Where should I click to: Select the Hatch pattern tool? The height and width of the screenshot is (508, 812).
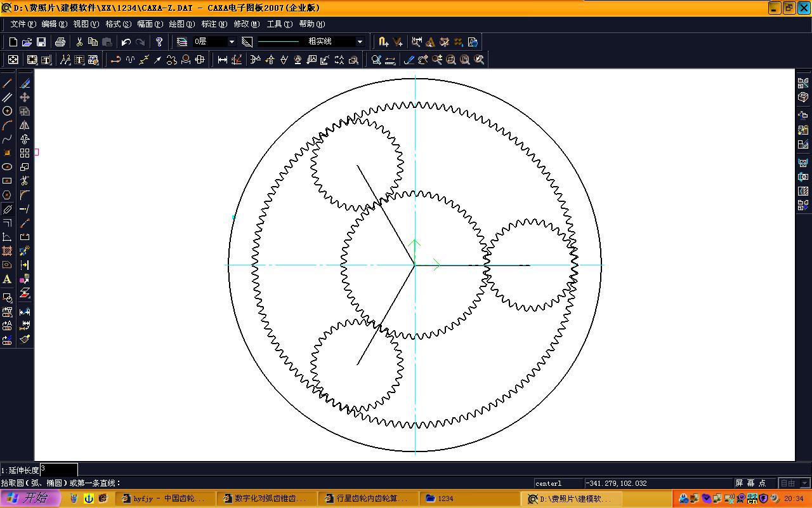[x=8, y=251]
